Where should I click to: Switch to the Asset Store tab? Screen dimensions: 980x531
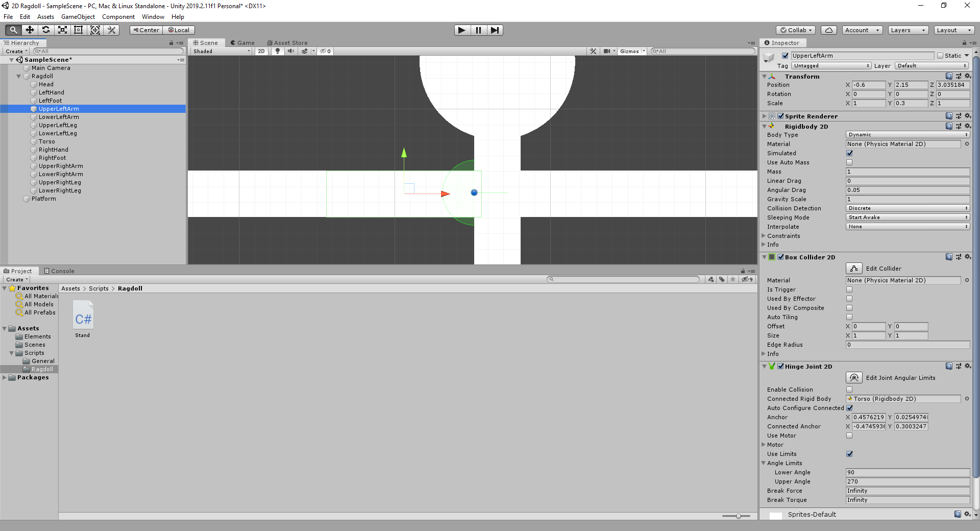pyautogui.click(x=287, y=43)
